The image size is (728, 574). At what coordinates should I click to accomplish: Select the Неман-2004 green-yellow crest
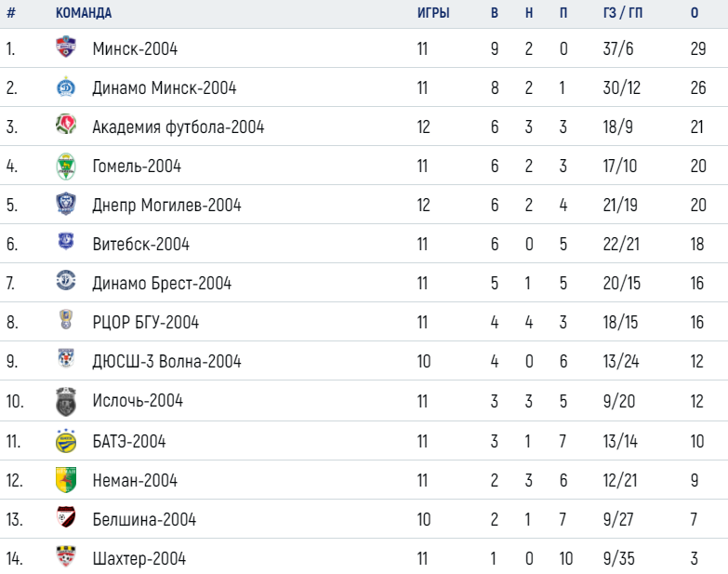point(66,480)
